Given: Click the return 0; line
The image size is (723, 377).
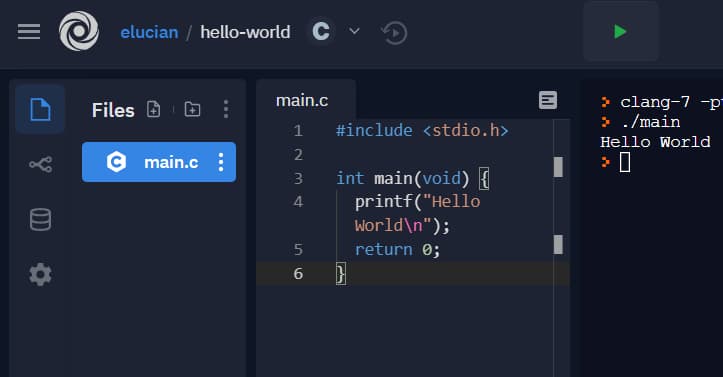Looking at the screenshot, I should click(397, 249).
